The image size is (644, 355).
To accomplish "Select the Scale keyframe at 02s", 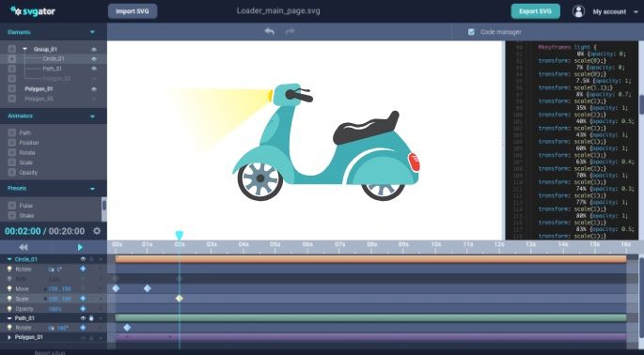I will pos(180,299).
